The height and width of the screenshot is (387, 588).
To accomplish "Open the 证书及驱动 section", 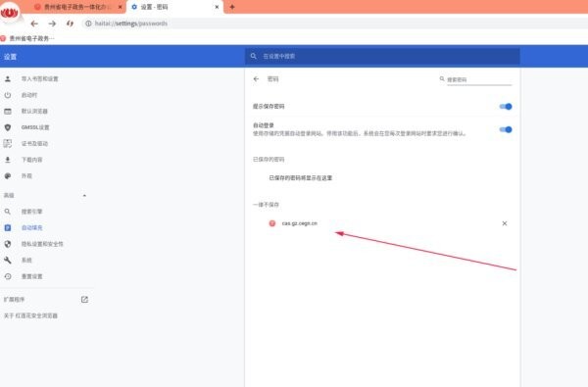I will click(34, 144).
